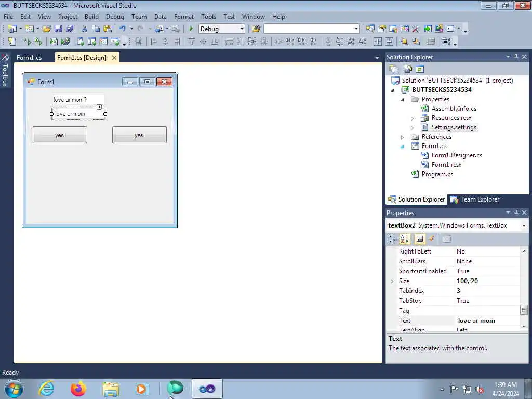This screenshot has width=532, height=399.
Task: Edit the Text property value 'love ur mom'
Action: [487, 320]
